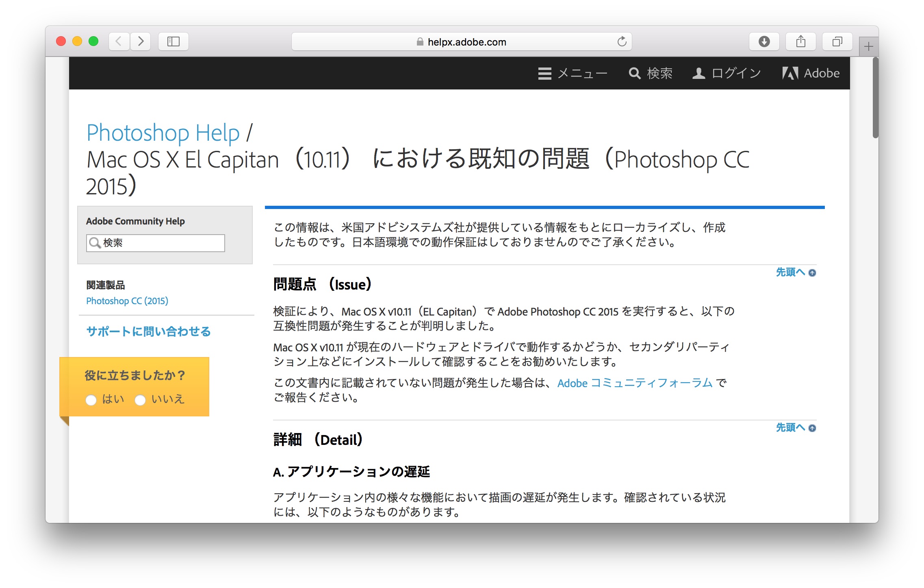Open a new tab with plus button

[x=868, y=47]
